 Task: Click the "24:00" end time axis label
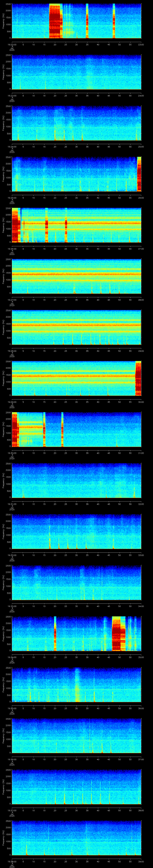[141, 96]
